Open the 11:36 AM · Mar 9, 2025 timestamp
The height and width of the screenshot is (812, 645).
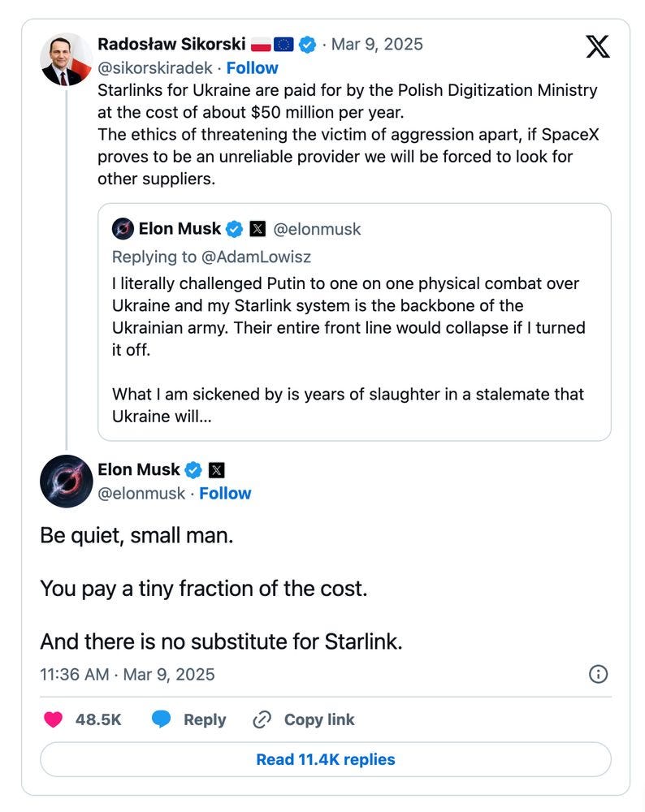click(128, 674)
